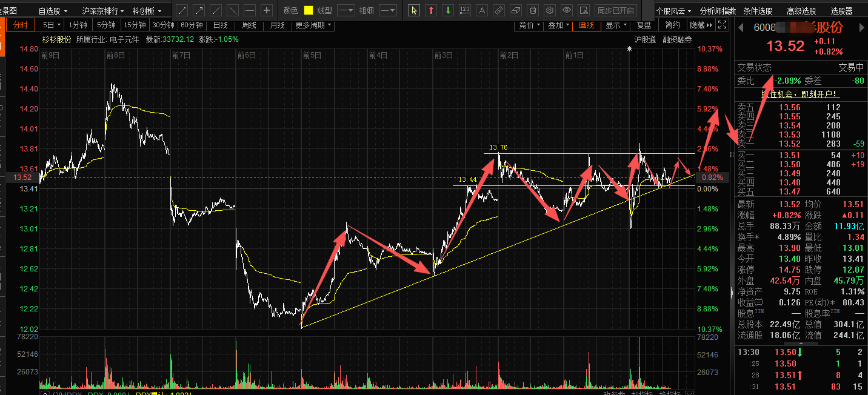Open the 分析师指数 menu item
868x395 pixels.
[x=718, y=11]
